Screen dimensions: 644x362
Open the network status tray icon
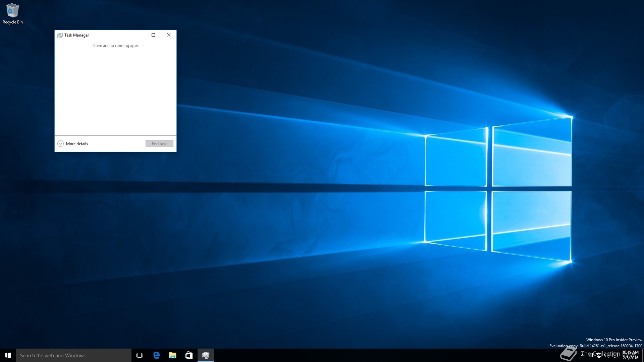coord(599,355)
